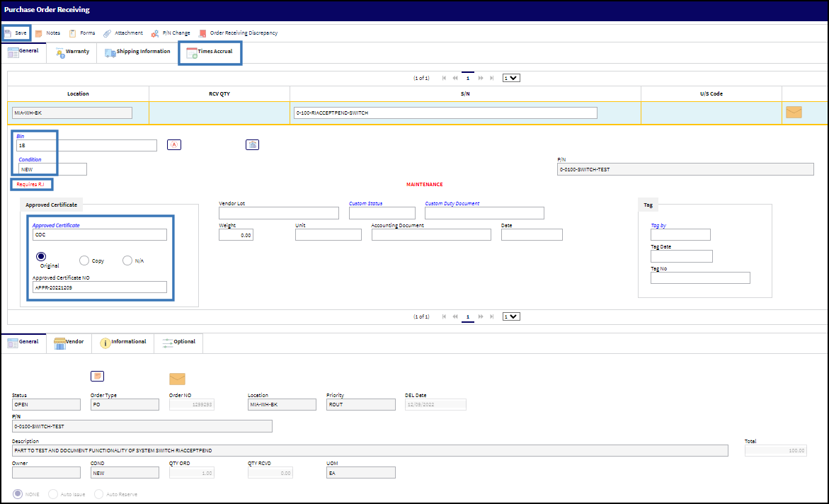Viewport: 829px width, 504px height.
Task: Click the small icon above Order Type
Action: pos(97,376)
